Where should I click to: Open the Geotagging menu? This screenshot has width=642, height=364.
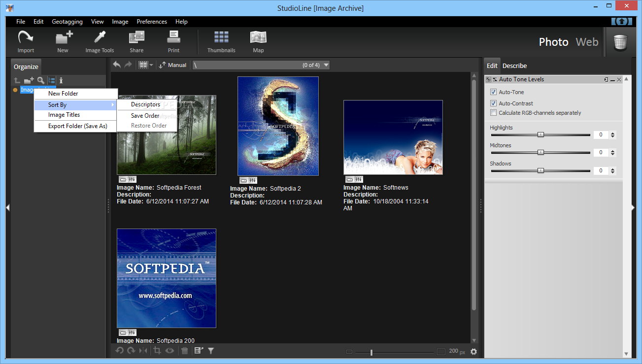(67, 22)
